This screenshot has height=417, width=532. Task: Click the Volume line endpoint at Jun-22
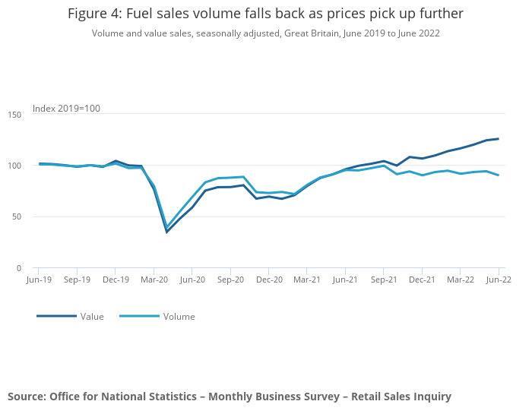click(499, 175)
